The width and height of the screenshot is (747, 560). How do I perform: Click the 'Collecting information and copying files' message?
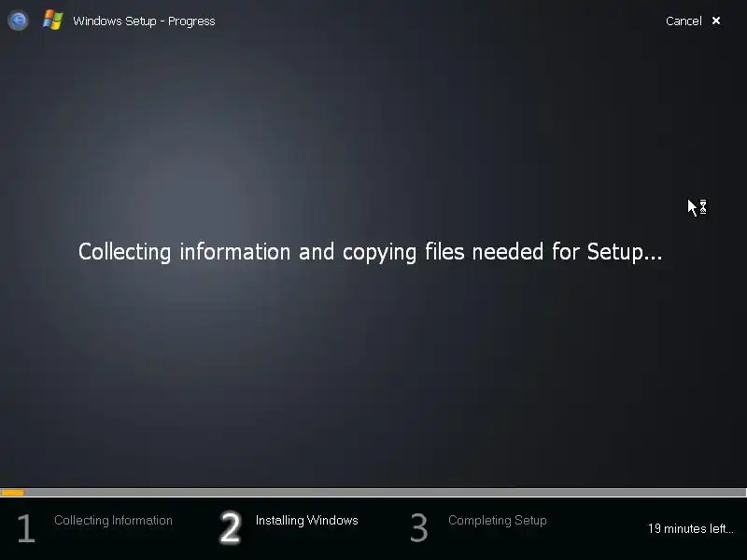(x=370, y=252)
